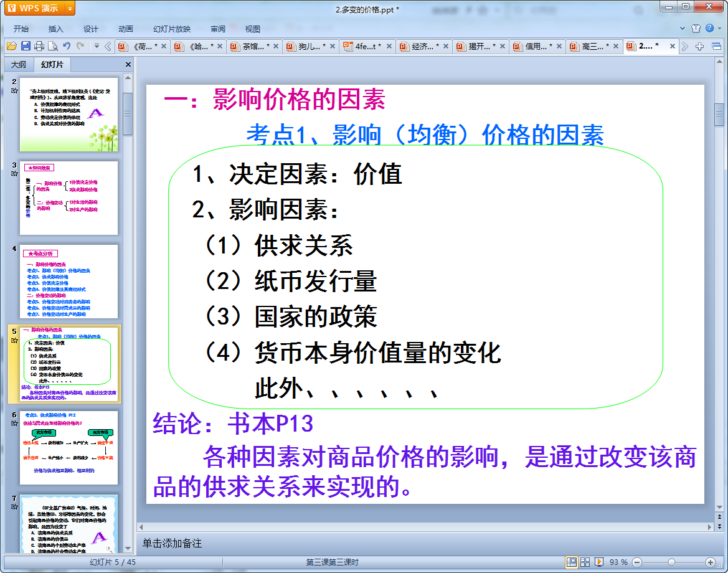Screen dimensions: 728x573
Task: Select slide 2 thumbnail
Action: tap(69, 114)
